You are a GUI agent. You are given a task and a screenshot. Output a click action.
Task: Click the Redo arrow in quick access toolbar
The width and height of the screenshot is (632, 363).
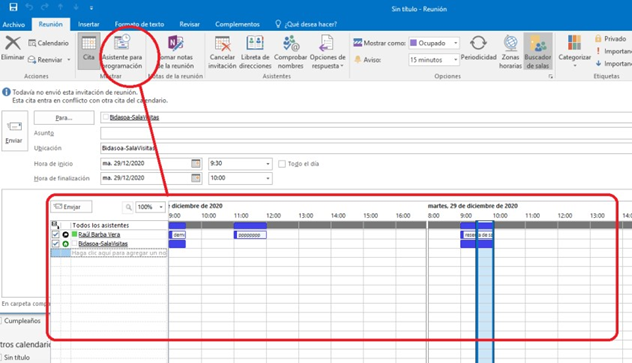[45, 7]
